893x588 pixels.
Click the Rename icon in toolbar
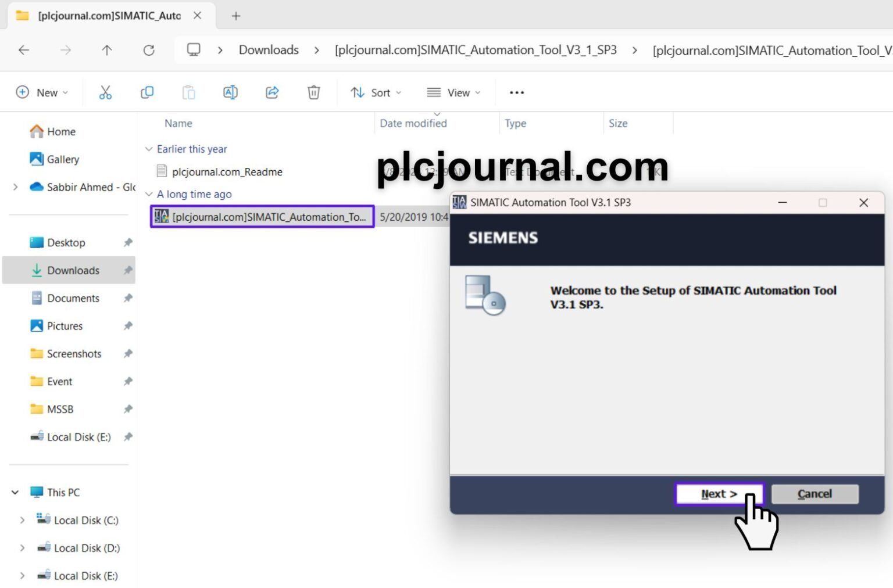click(x=230, y=92)
